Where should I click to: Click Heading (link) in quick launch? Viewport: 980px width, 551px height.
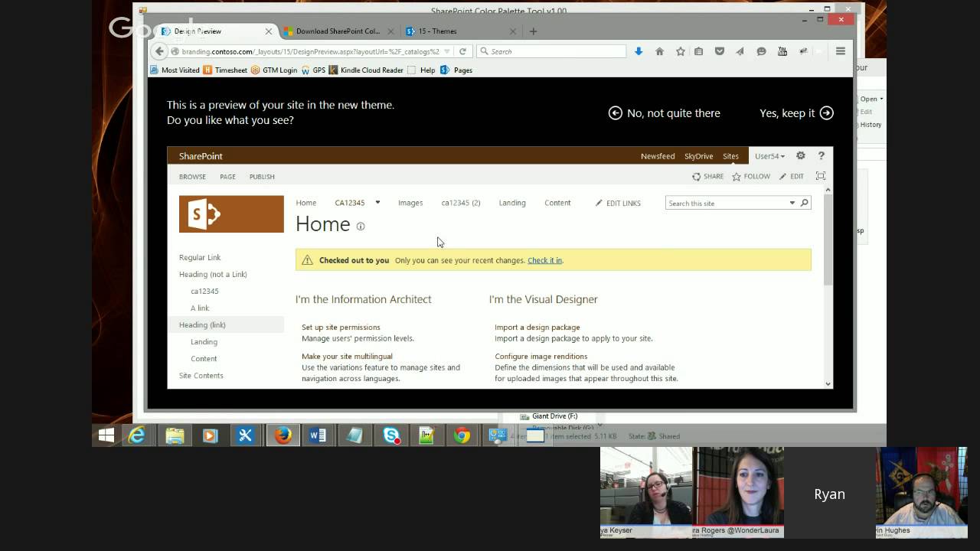point(202,325)
